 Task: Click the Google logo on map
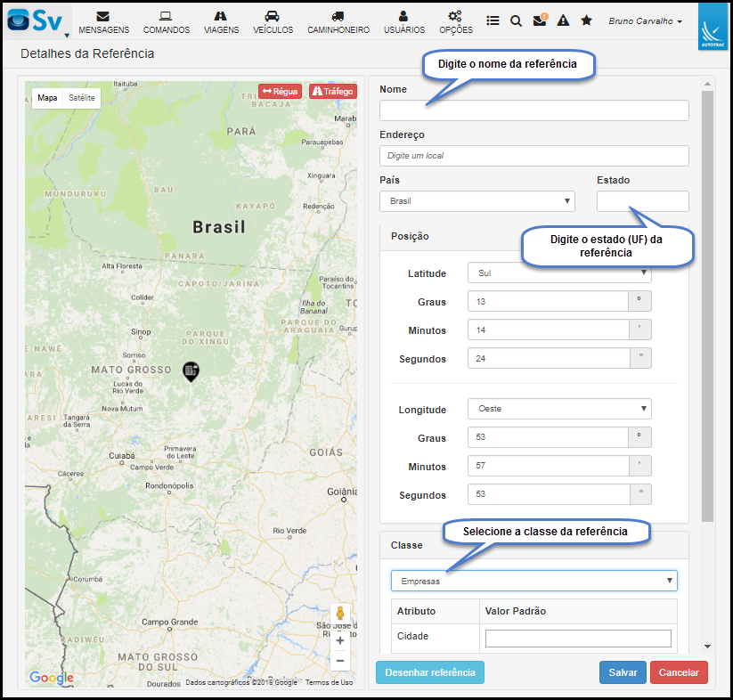[x=52, y=677]
